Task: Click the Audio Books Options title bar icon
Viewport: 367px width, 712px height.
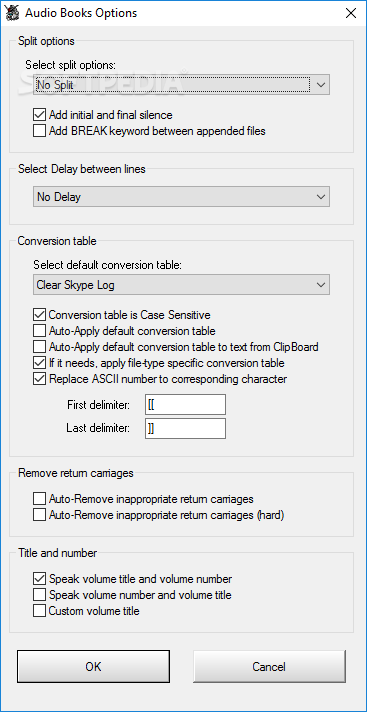Action: tap(12, 13)
